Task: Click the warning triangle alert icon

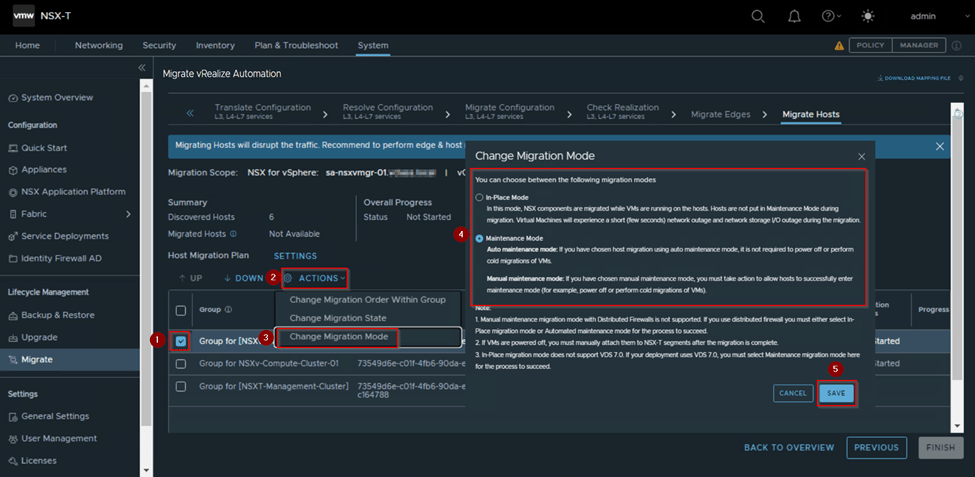Action: pos(839,46)
